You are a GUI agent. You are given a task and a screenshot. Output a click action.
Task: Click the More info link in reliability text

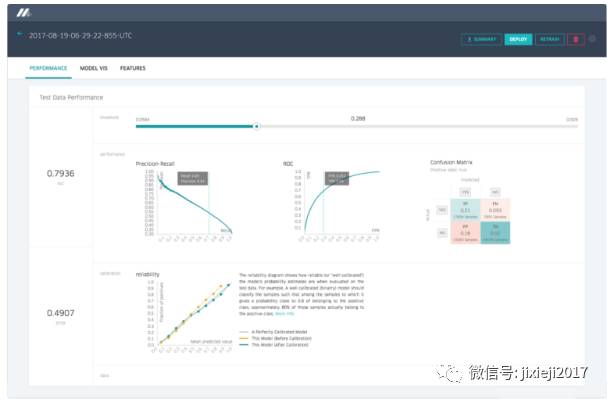click(285, 313)
